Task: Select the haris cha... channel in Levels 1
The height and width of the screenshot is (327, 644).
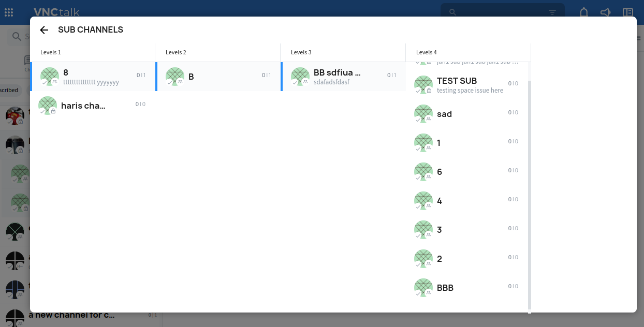Action: click(x=83, y=106)
